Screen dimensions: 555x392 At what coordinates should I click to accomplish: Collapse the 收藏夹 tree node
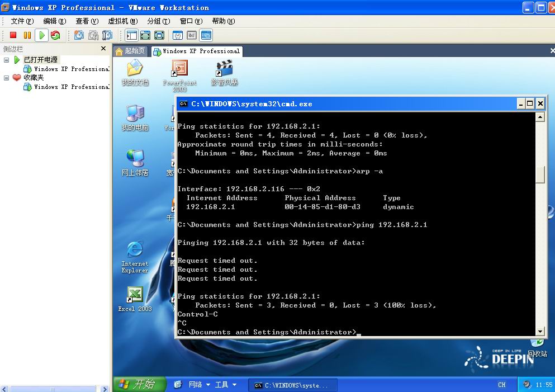coord(7,78)
